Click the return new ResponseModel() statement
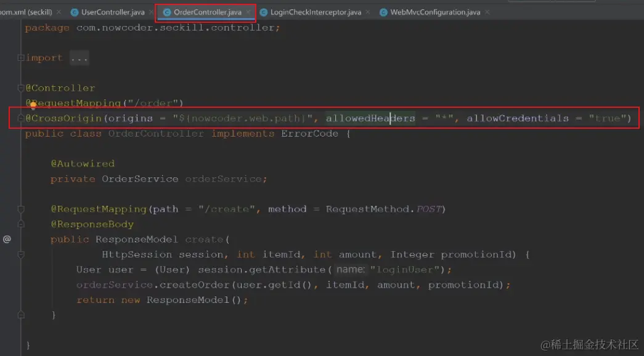Screen dimensions: 644x356 click(162, 300)
